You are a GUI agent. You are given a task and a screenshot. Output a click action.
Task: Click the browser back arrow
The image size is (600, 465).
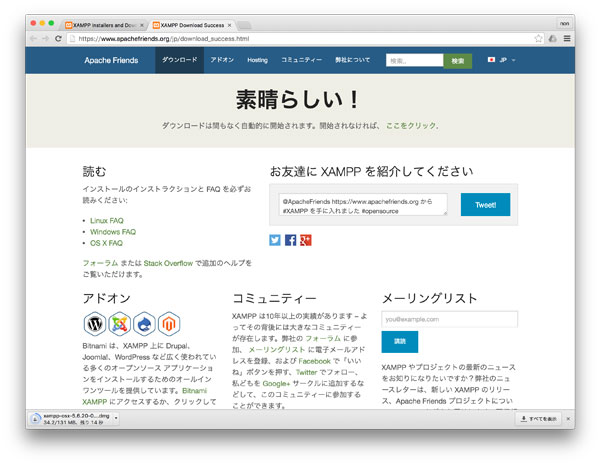tap(33, 39)
